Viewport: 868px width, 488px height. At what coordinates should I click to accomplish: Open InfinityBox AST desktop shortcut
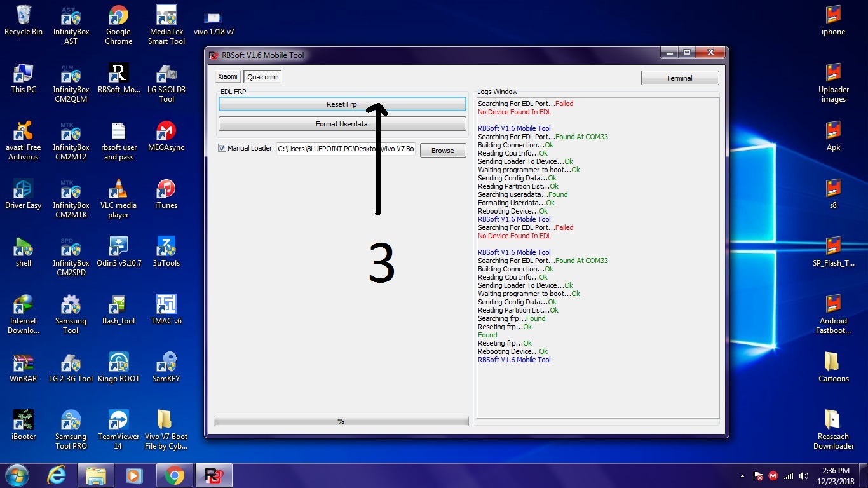(x=71, y=25)
